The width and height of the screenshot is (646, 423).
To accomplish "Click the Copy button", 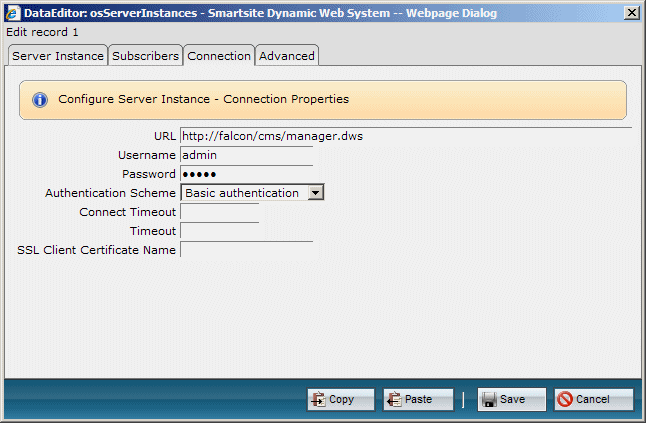I will (x=341, y=400).
